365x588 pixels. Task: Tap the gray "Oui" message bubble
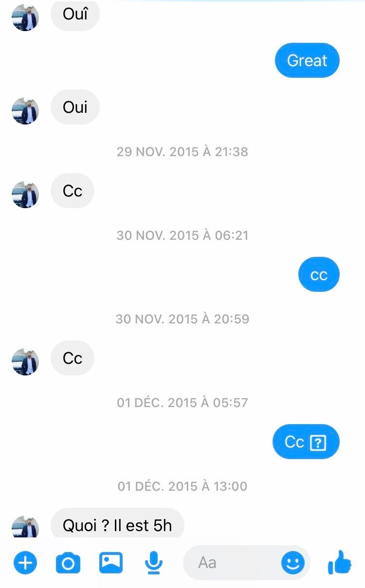75,107
